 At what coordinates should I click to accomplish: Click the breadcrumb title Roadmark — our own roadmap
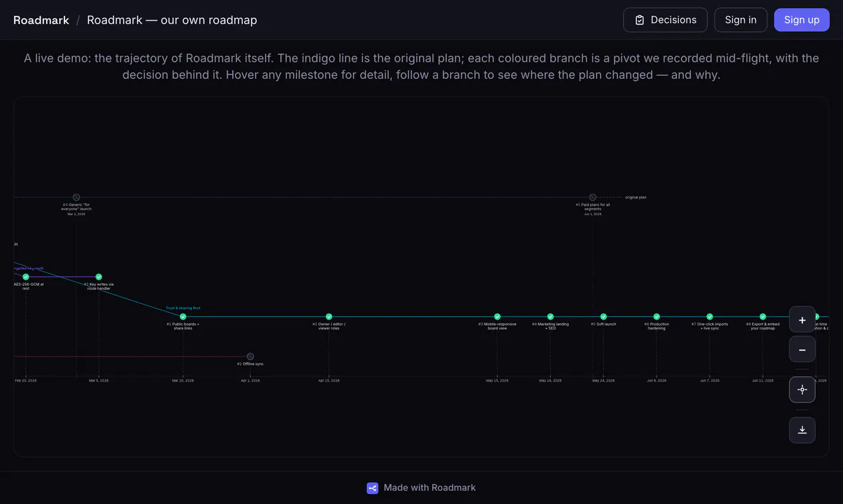click(x=172, y=20)
